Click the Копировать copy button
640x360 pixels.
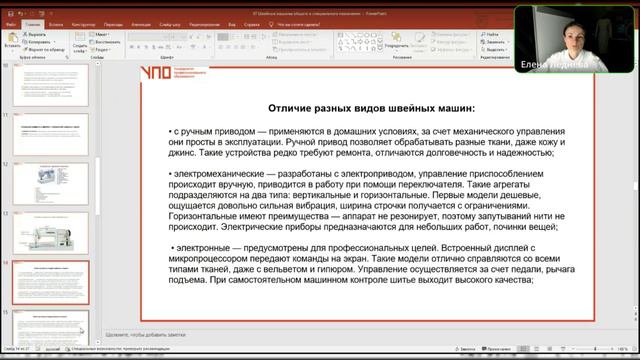[37, 42]
